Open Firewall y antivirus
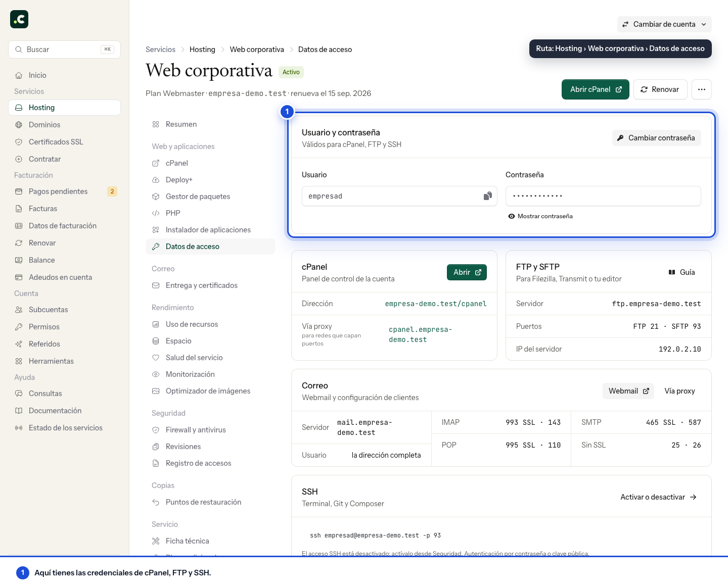This screenshot has height=588, width=728. click(210, 430)
